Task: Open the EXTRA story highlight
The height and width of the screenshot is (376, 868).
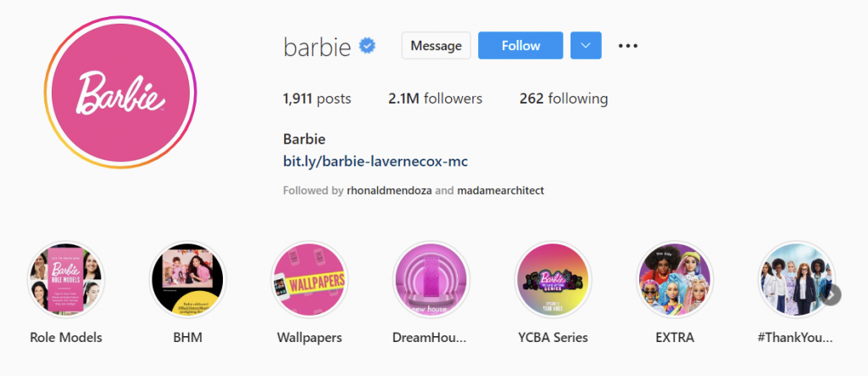Action: tap(675, 279)
